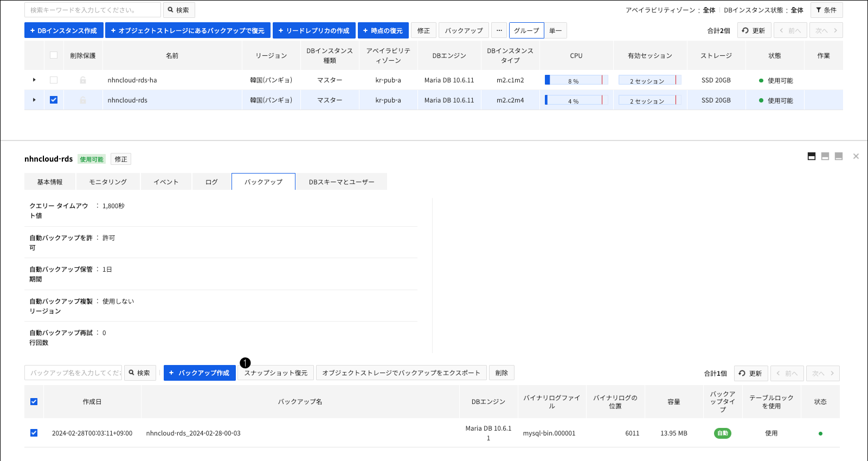Click the lock icon for nhncloud-rds-ha
Image resolution: width=868 pixels, height=461 pixels.
(x=83, y=80)
